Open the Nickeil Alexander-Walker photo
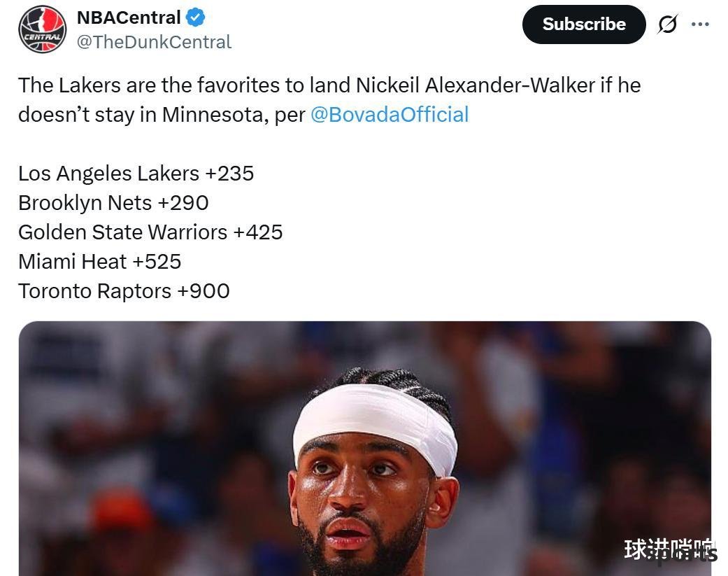Image resolution: width=728 pixels, height=576 pixels. (365, 448)
